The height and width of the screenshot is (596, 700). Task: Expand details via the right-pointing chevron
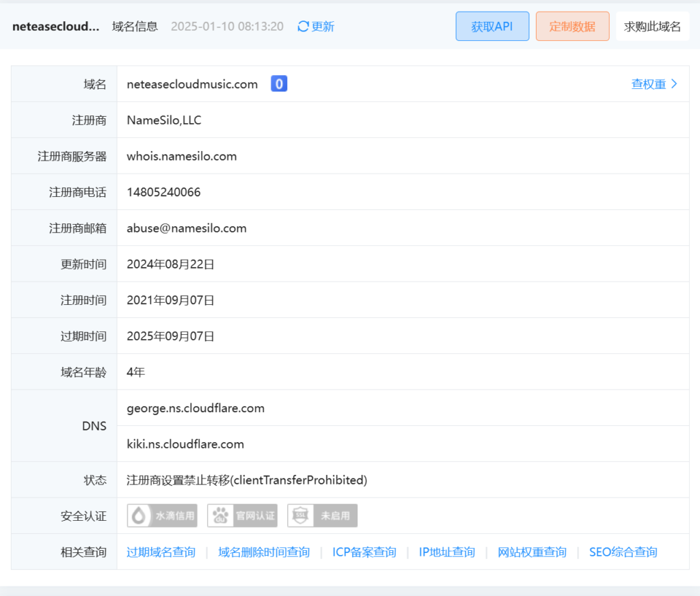tap(673, 83)
